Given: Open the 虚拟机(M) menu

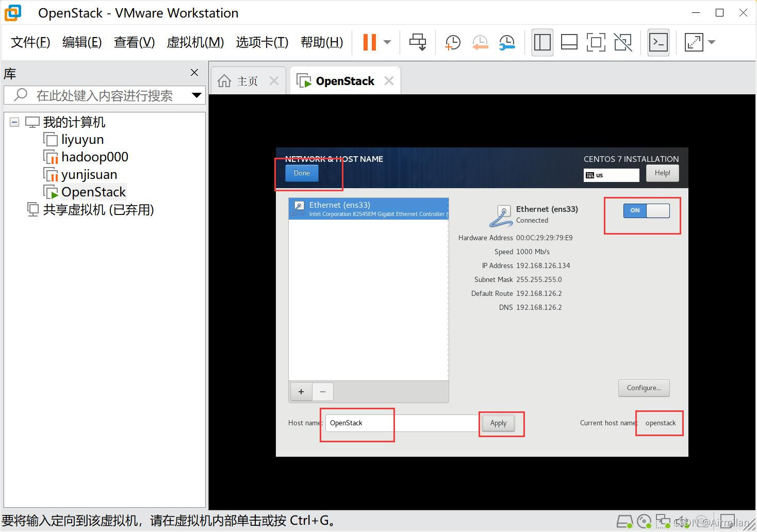Looking at the screenshot, I should pos(195,42).
